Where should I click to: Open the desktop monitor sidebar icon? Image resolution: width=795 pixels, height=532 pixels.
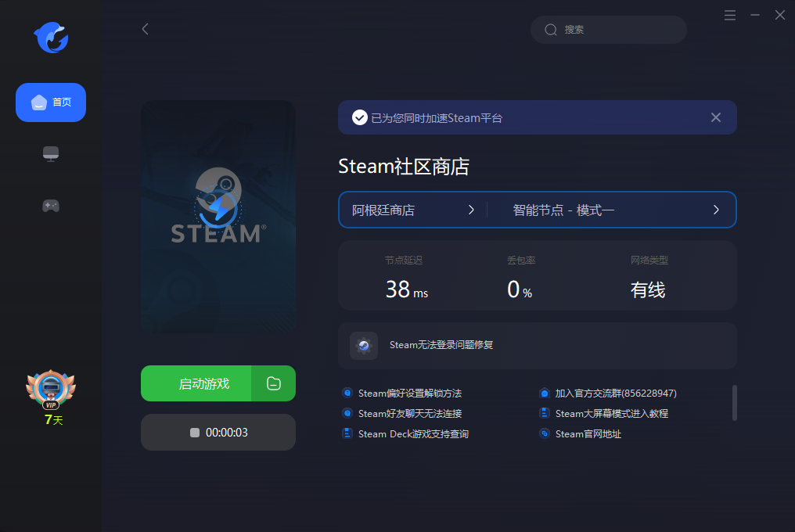pos(51,154)
